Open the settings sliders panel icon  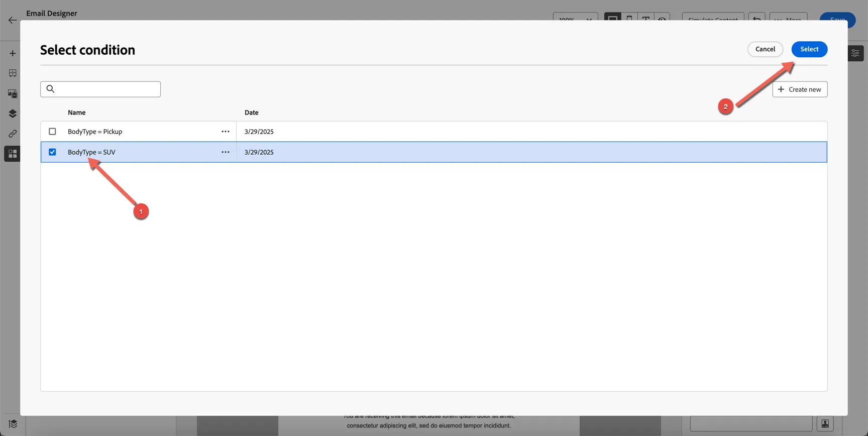coord(855,53)
